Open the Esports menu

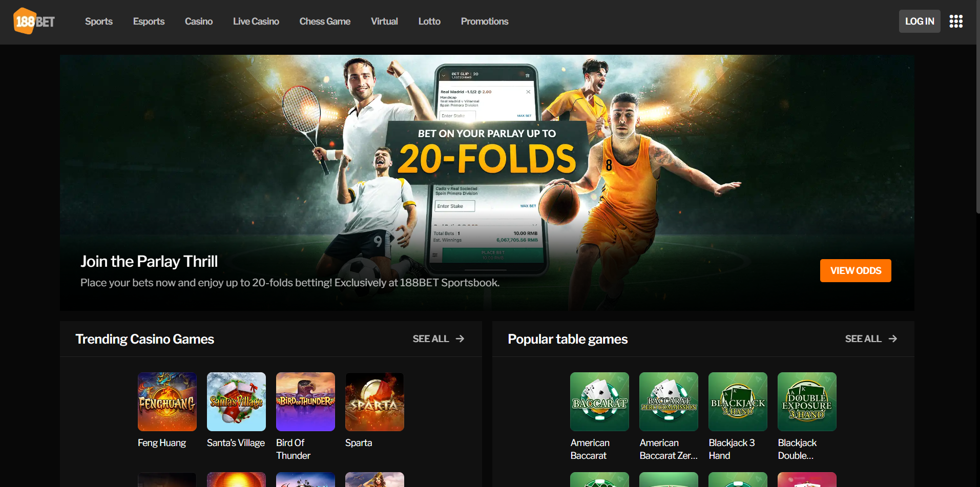(x=149, y=22)
